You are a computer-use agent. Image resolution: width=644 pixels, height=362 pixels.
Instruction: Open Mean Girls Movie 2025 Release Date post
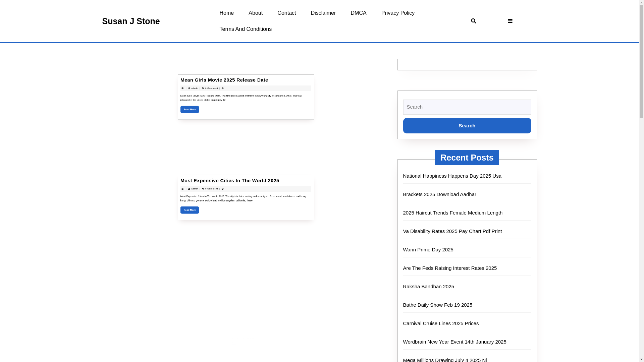pyautogui.click(x=224, y=80)
